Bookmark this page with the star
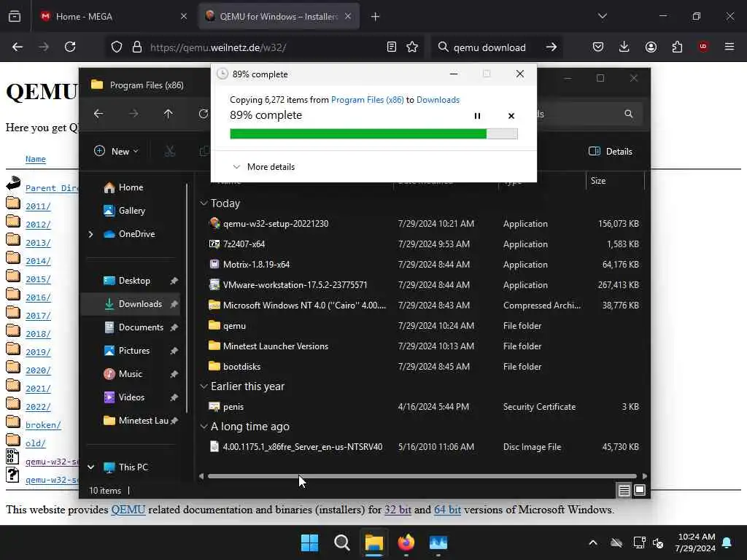The width and height of the screenshot is (747, 560). (412, 47)
